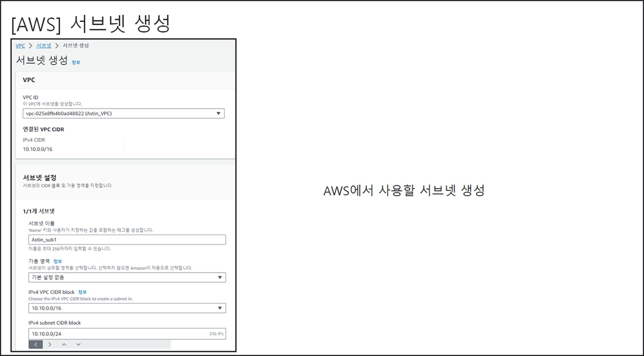This screenshot has height=356, width=644.
Task: Click 정보 link next to 서브넷 생성 heading
Action: click(76, 63)
